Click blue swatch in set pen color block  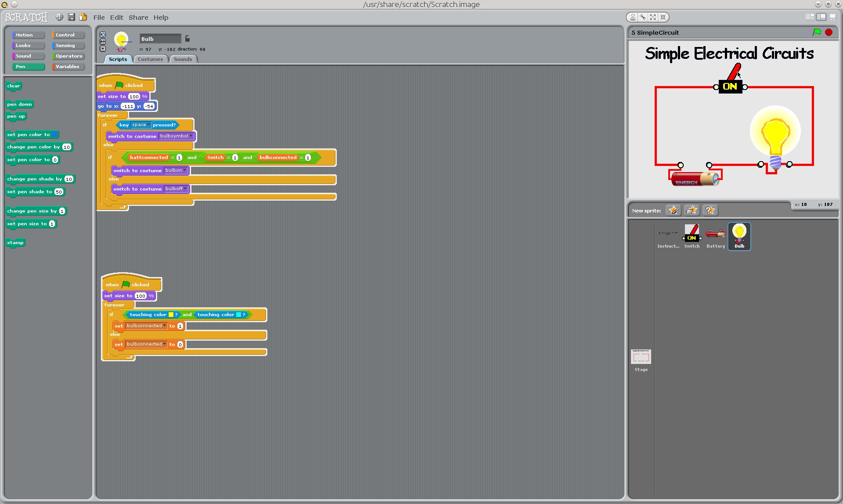click(x=54, y=134)
